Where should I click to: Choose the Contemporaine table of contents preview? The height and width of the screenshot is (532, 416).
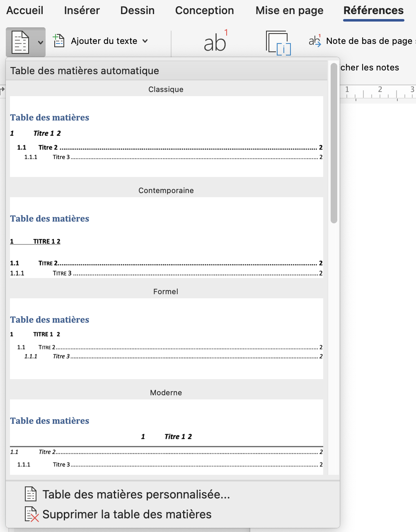[166, 237]
